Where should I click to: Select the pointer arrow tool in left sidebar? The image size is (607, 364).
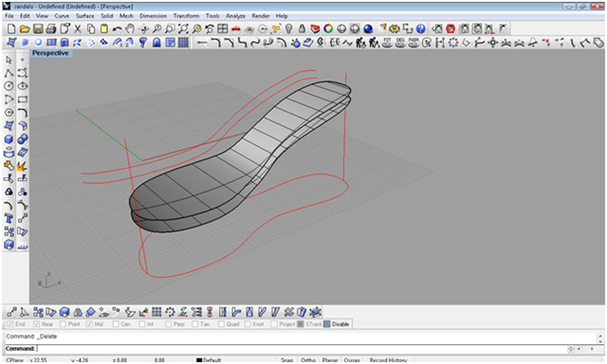(9, 60)
